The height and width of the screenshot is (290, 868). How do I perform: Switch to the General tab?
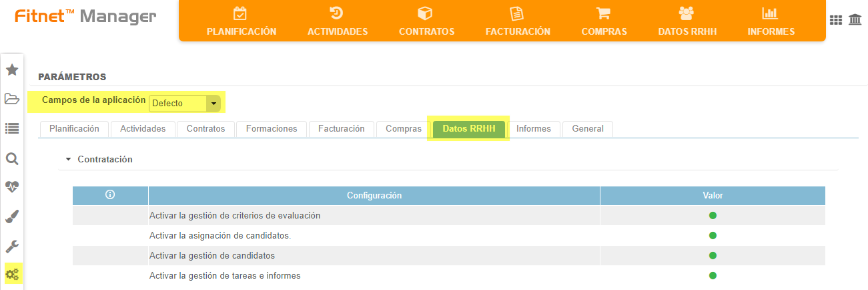[587, 129]
